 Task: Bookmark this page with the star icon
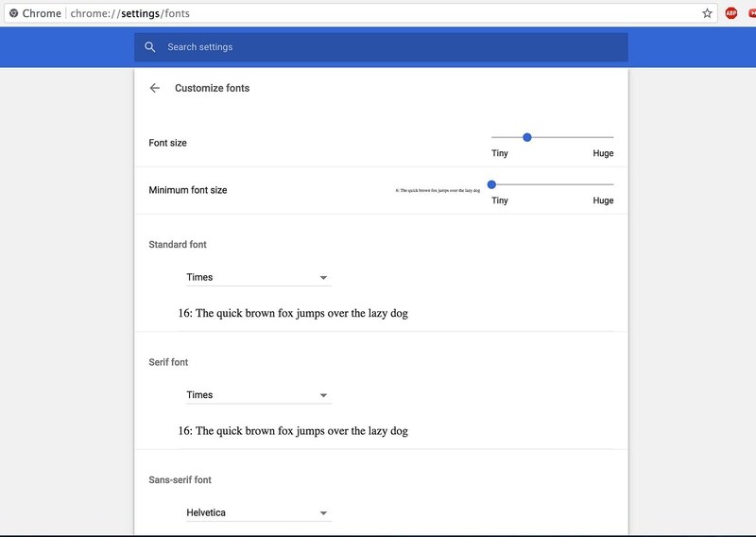pyautogui.click(x=707, y=13)
